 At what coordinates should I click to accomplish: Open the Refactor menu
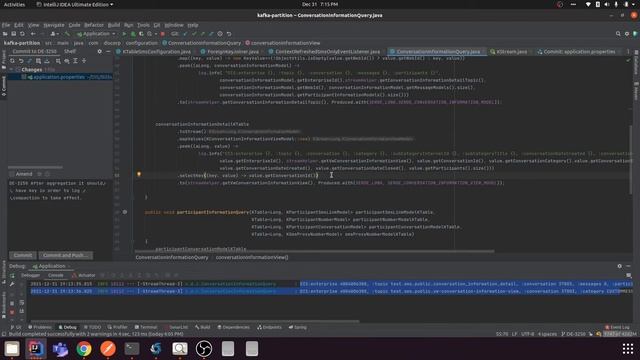[x=94, y=25]
